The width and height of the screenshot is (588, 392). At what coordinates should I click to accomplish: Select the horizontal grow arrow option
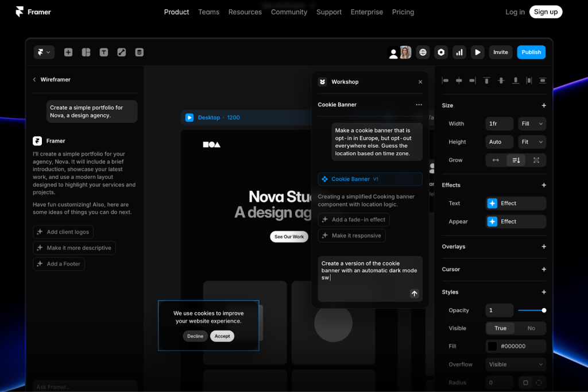click(x=496, y=160)
